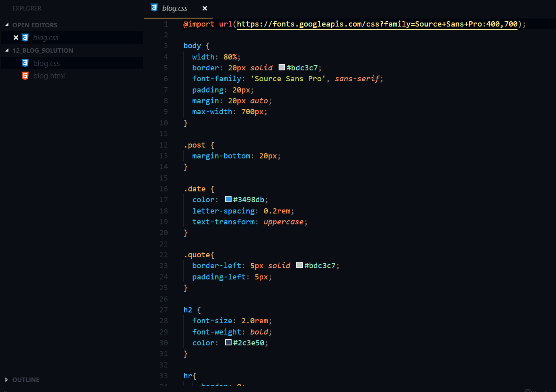Click line number 12 in the gutter
Screen dimensions: 556x392
(x=164, y=145)
